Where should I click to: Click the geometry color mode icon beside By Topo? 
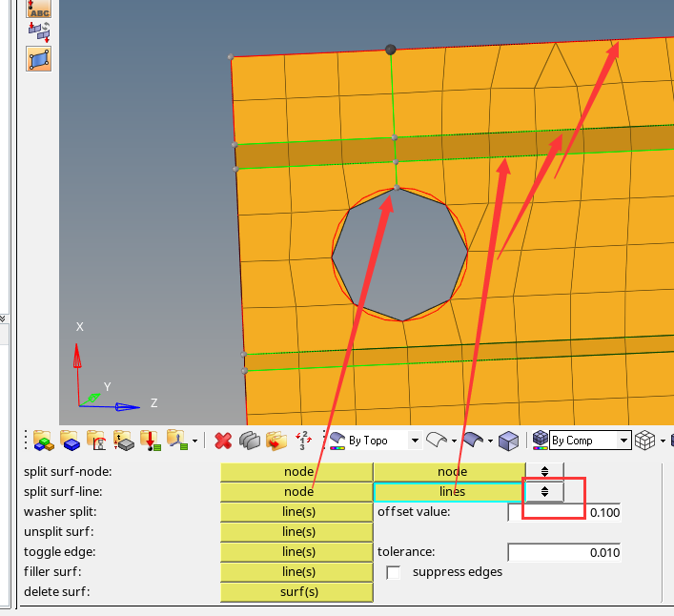pyautogui.click(x=337, y=441)
